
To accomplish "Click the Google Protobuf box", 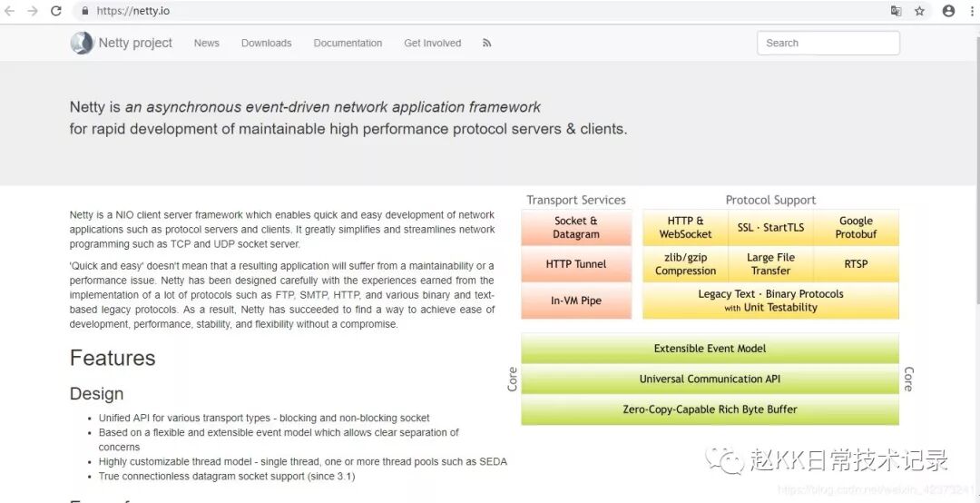I will click(857, 228).
